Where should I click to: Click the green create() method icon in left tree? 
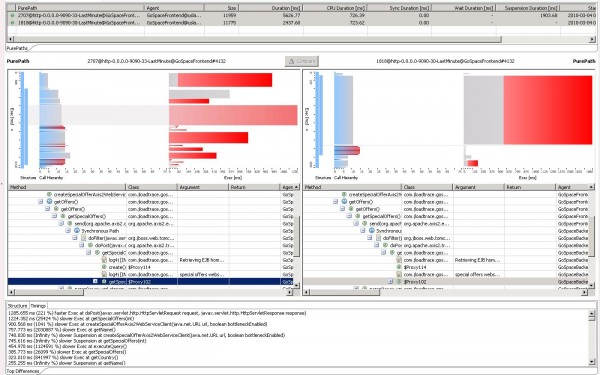tap(104, 267)
